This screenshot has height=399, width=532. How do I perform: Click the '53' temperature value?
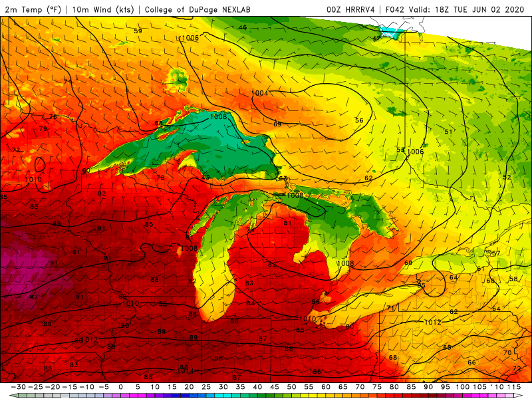point(400,150)
